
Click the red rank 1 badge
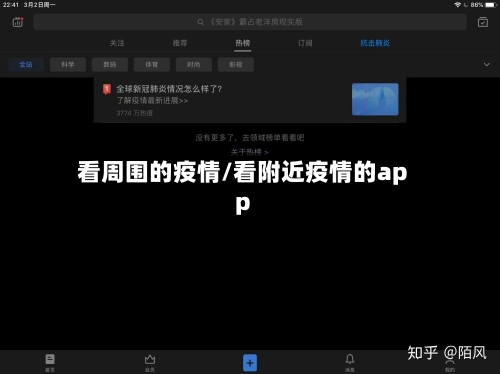coord(107,89)
